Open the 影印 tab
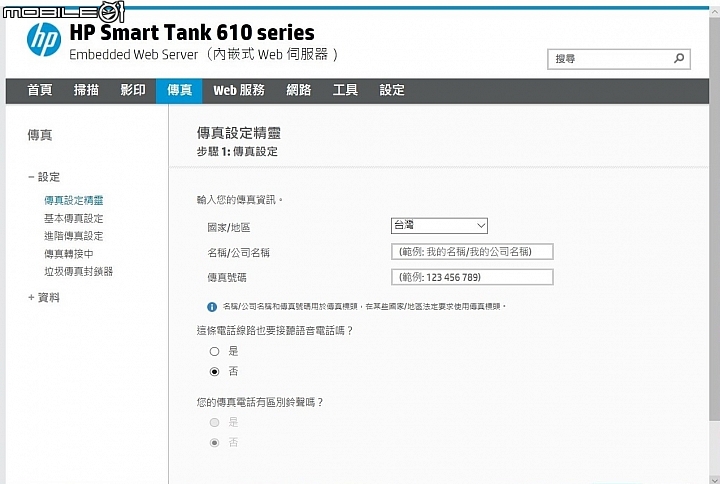The width and height of the screenshot is (720, 484). click(133, 90)
